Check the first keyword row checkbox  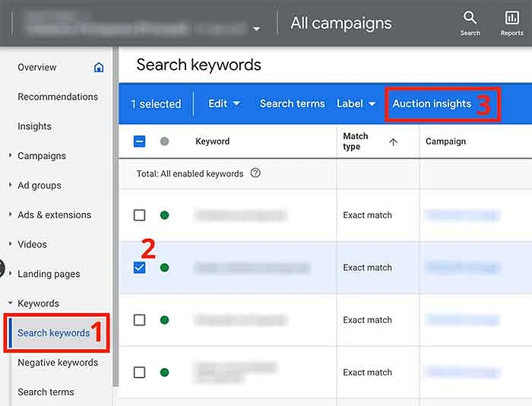(x=139, y=215)
